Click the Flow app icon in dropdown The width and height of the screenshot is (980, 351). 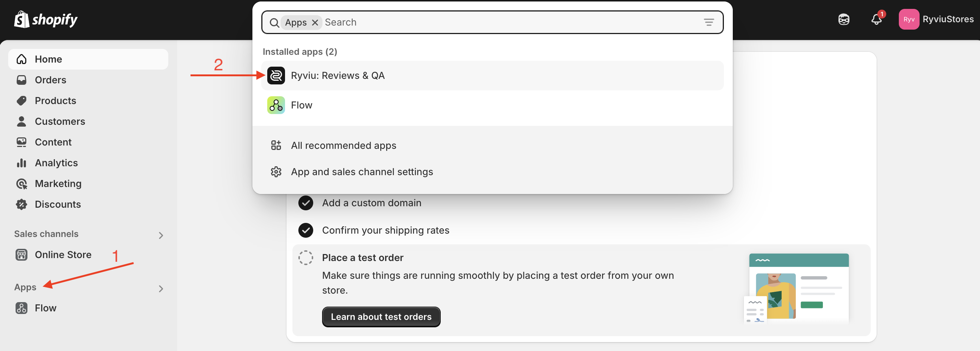(276, 105)
